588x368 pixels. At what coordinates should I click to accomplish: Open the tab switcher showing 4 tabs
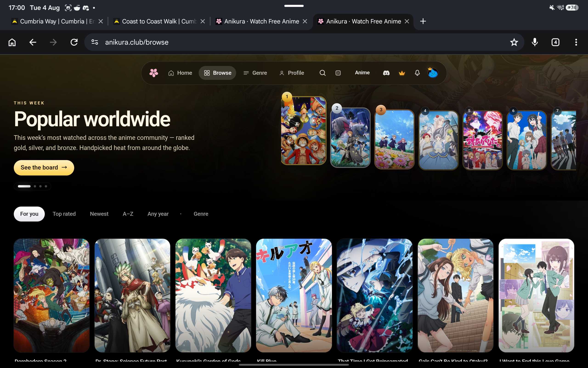pos(555,42)
